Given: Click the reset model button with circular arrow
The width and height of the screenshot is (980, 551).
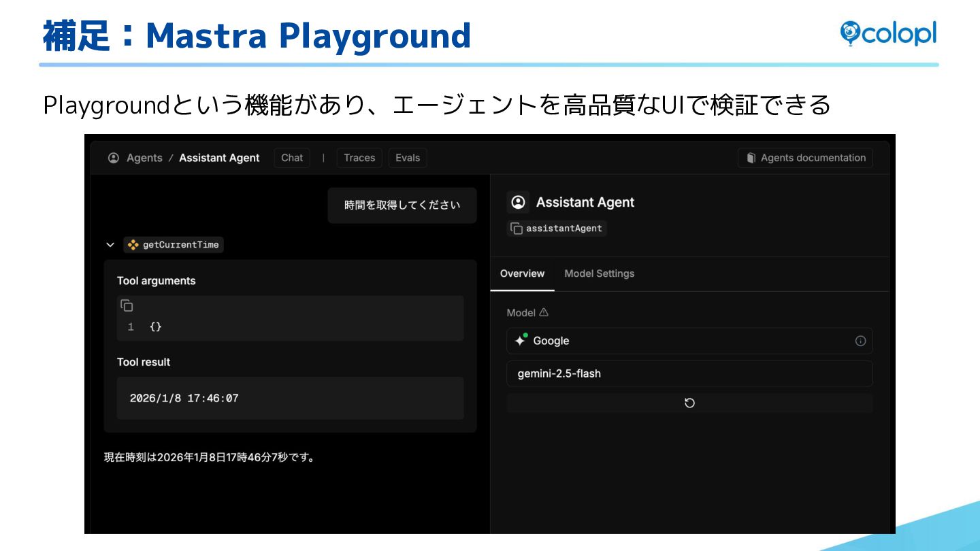Looking at the screenshot, I should pos(689,403).
